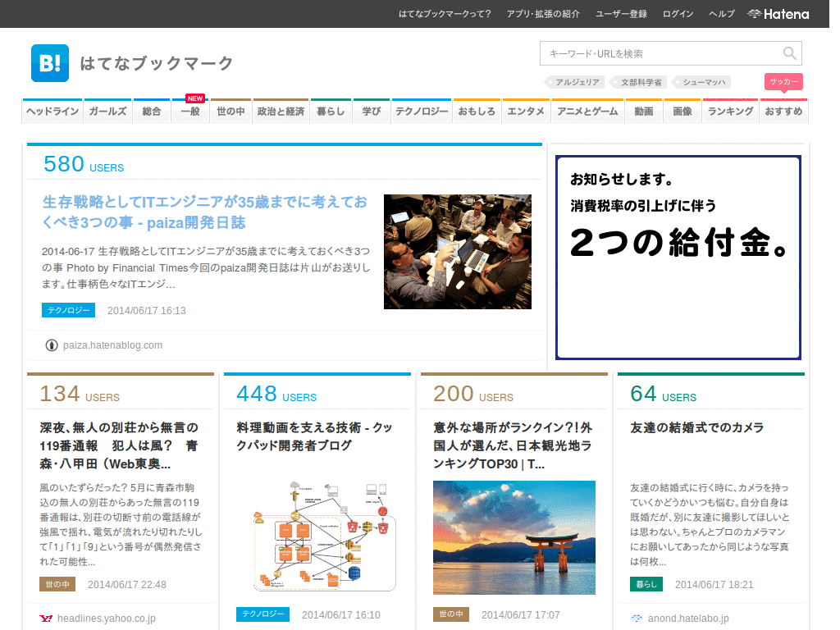Switch to the 世の中 tab
This screenshot has height=630, width=840.
point(231,112)
